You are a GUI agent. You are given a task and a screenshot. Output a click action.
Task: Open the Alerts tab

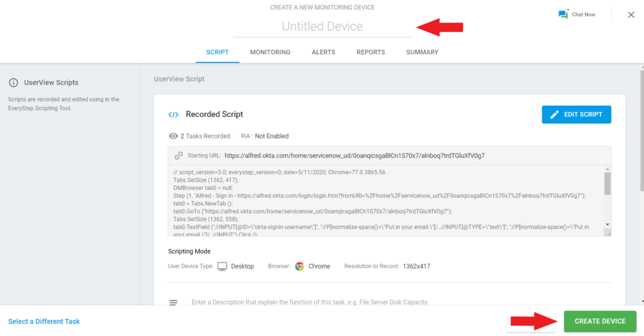click(323, 52)
